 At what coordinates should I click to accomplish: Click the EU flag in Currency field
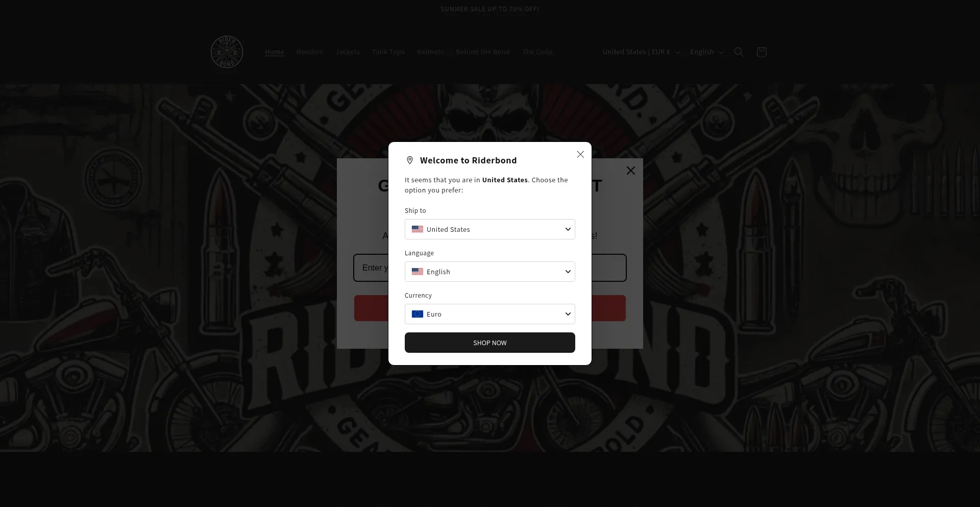point(418,314)
